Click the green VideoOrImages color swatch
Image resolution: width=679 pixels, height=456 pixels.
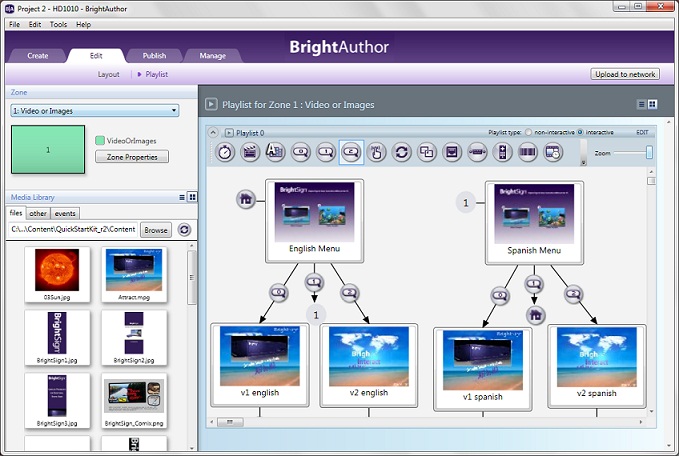100,140
